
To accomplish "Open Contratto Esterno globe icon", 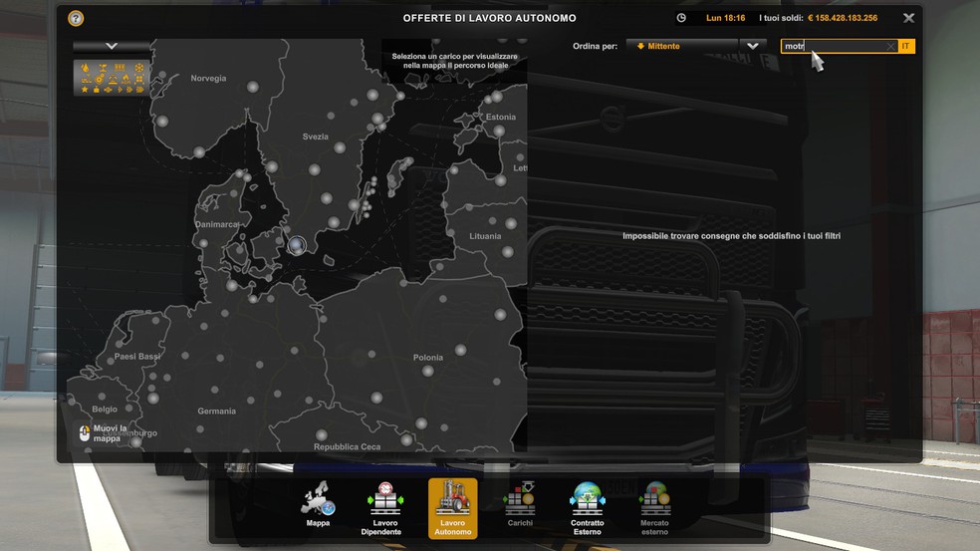I will pyautogui.click(x=587, y=500).
